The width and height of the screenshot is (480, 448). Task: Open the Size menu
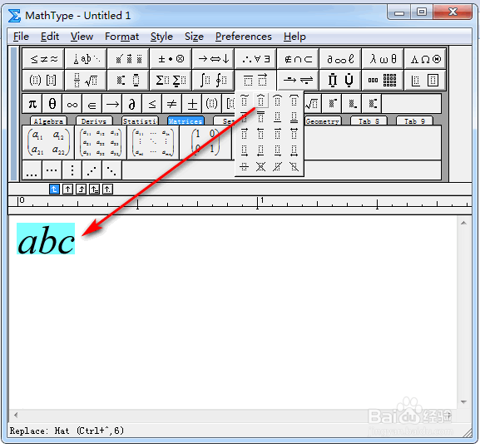coord(194,37)
